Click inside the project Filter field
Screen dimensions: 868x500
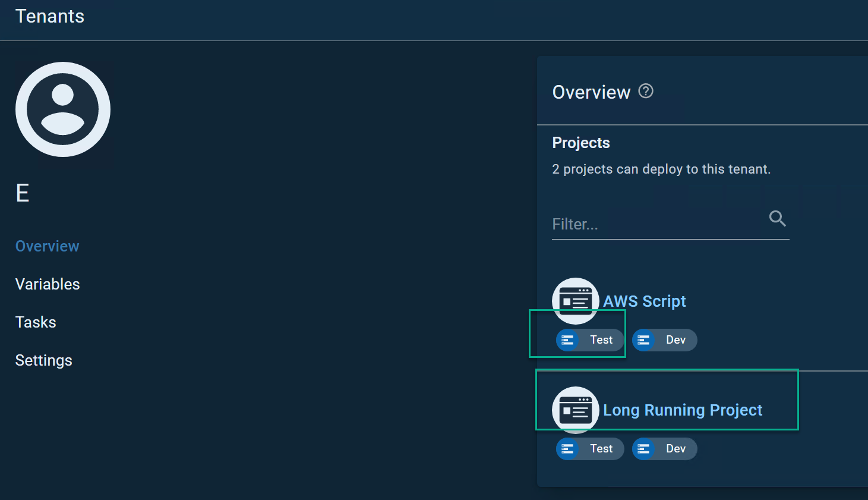click(x=654, y=224)
